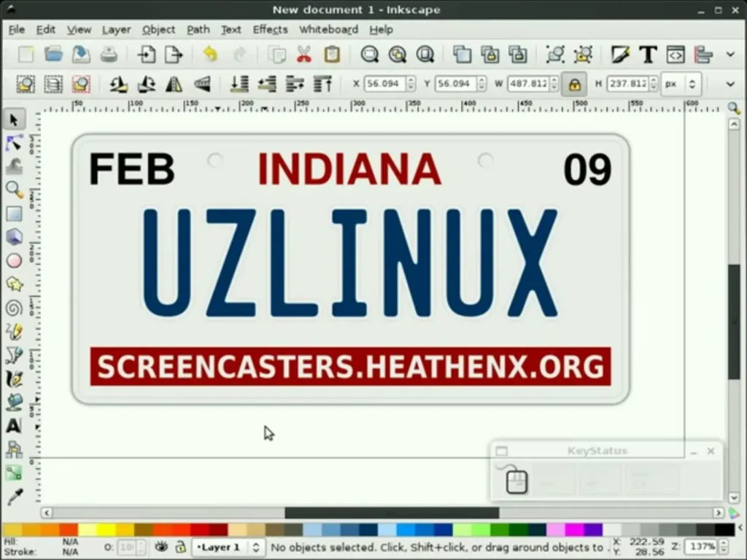Click Flip horizontally icon

click(174, 85)
